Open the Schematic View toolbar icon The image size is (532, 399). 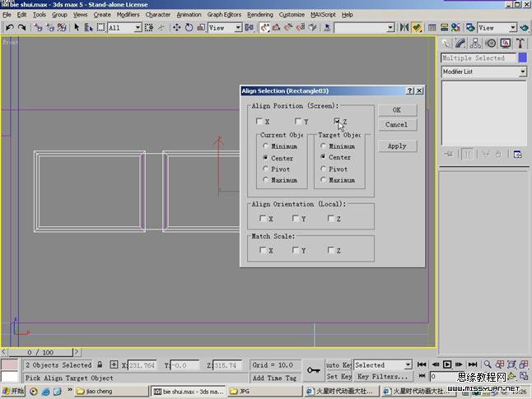[x=444, y=27]
